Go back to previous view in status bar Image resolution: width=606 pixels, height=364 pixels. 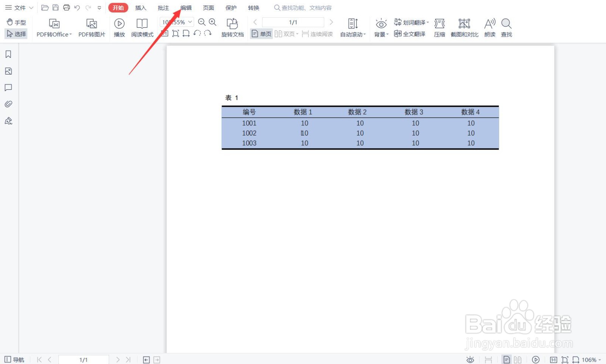point(147,359)
